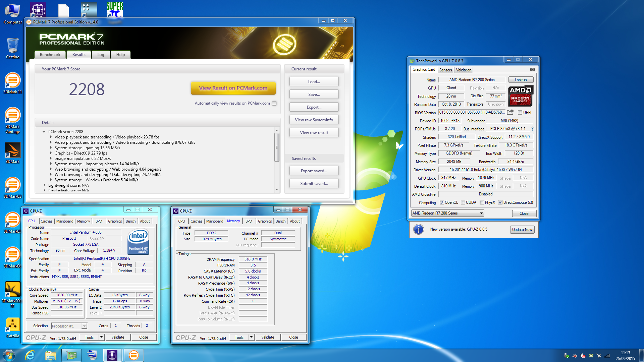The height and width of the screenshot is (362, 644).
Task: Click View raw SystemInfo button
Action: tap(314, 120)
